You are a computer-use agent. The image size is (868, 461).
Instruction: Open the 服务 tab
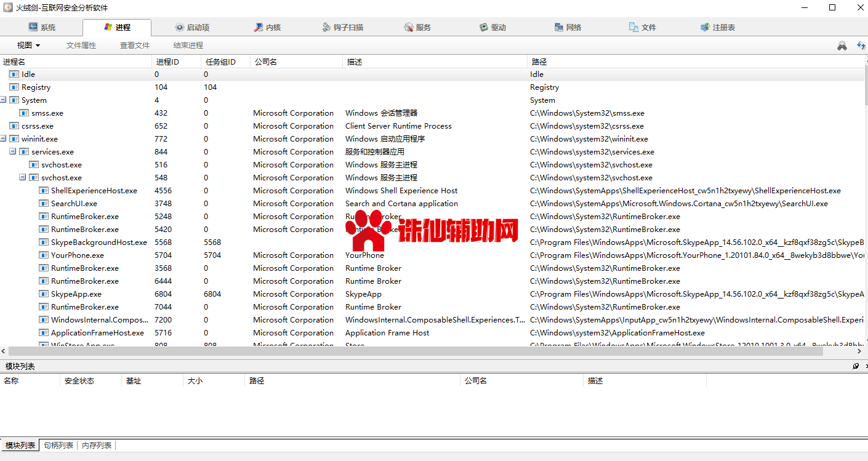click(x=417, y=27)
